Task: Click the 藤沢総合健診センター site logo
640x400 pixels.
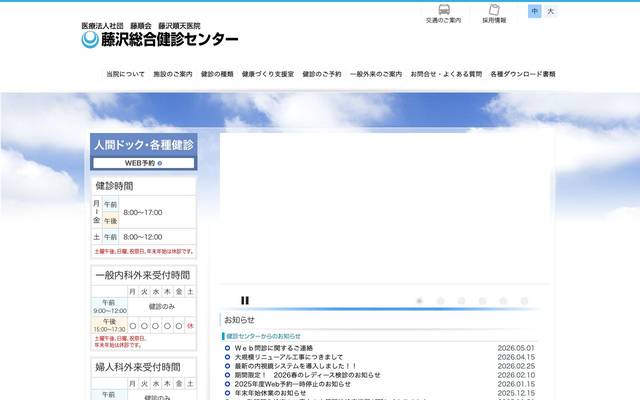Action: pyautogui.click(x=160, y=40)
